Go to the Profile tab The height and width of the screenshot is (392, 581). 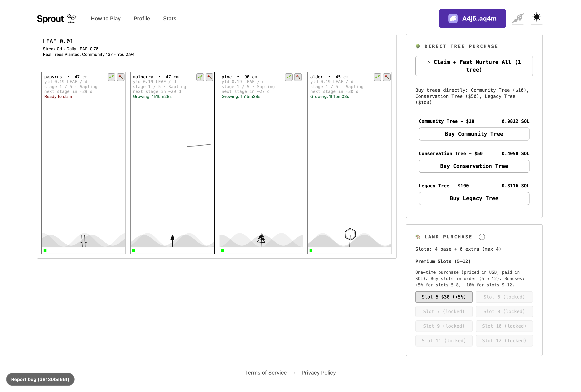(142, 18)
